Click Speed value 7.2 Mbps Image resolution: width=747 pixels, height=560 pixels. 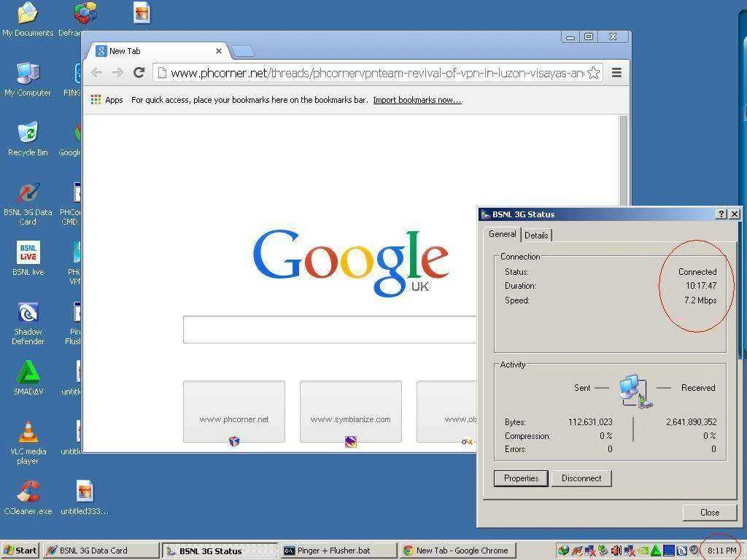(700, 300)
